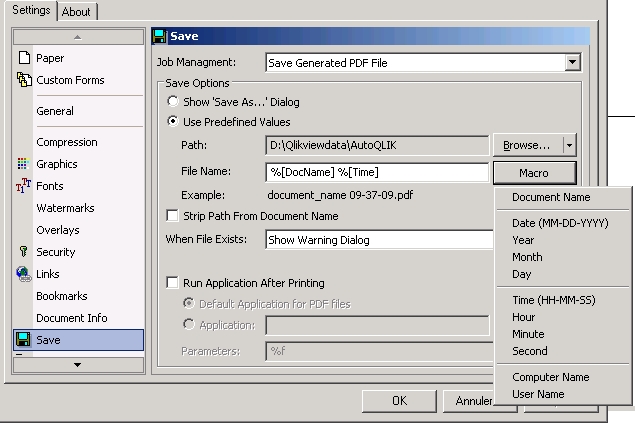635x423 pixels.
Task: Open the Browse button dropdown arrow
Action: pos(569,145)
